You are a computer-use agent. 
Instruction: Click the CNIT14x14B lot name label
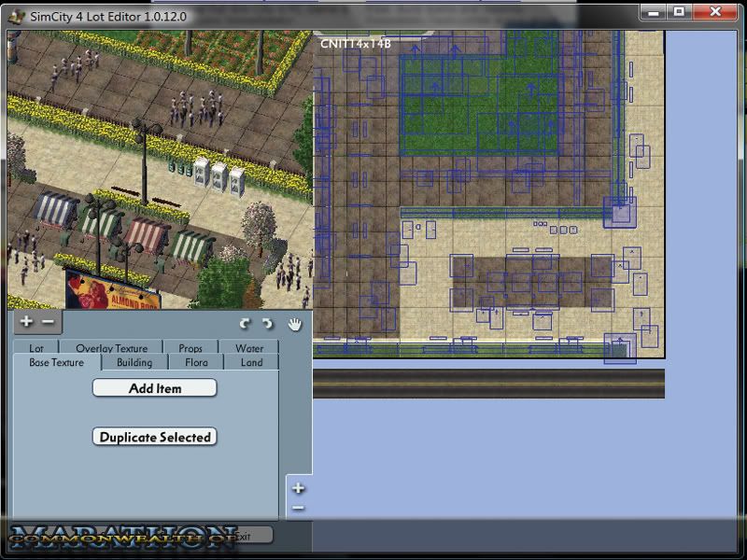coord(356,44)
